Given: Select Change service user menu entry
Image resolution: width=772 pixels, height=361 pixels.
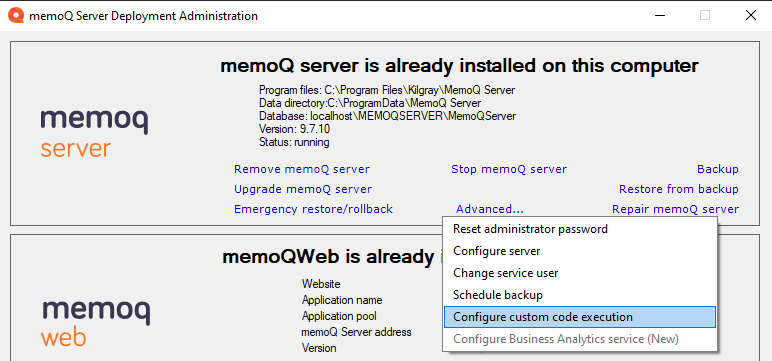Looking at the screenshot, I should 579,273.
